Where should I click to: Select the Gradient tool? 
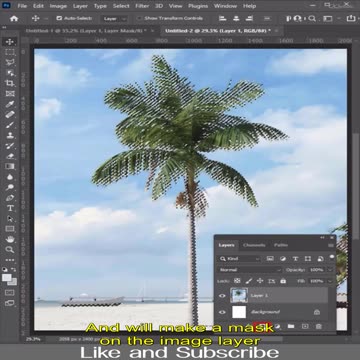pyautogui.click(x=10, y=166)
